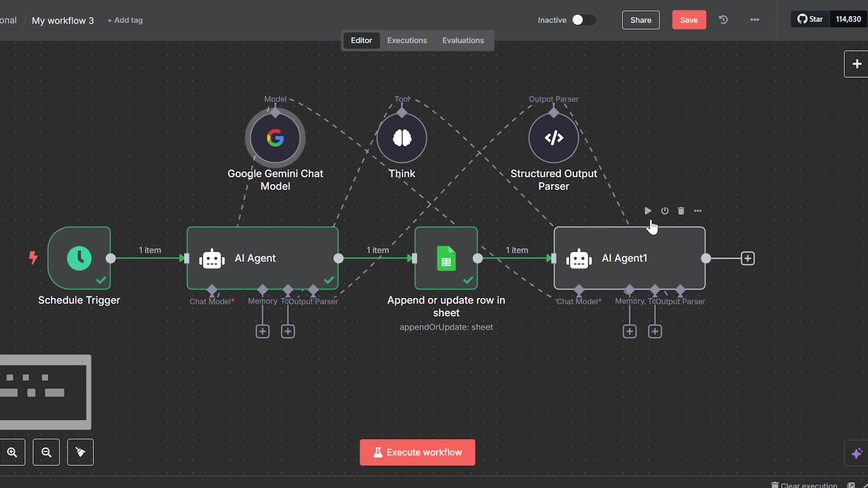Select the AI Agent1 node
868x488 pixels.
click(x=630, y=258)
